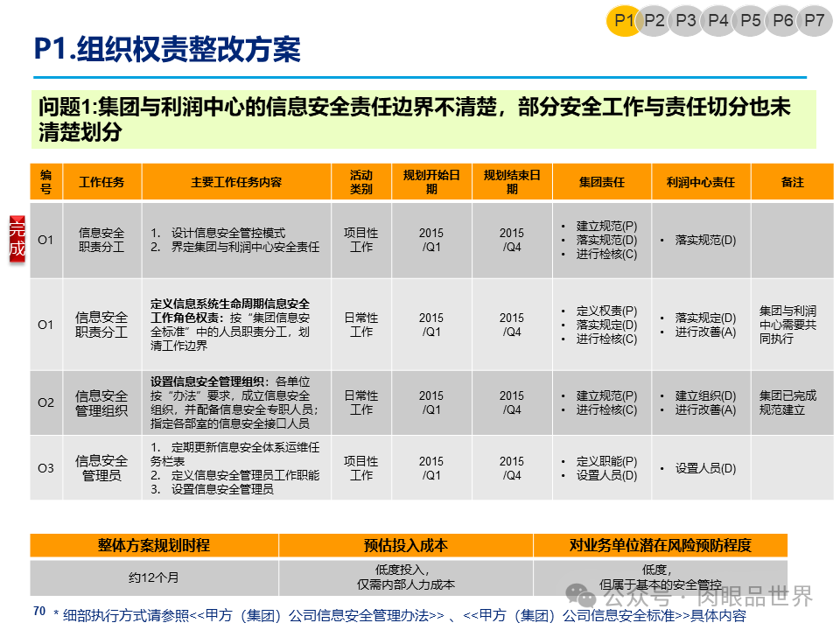Select the 集团责任 column header
The image size is (840, 630).
602,182
